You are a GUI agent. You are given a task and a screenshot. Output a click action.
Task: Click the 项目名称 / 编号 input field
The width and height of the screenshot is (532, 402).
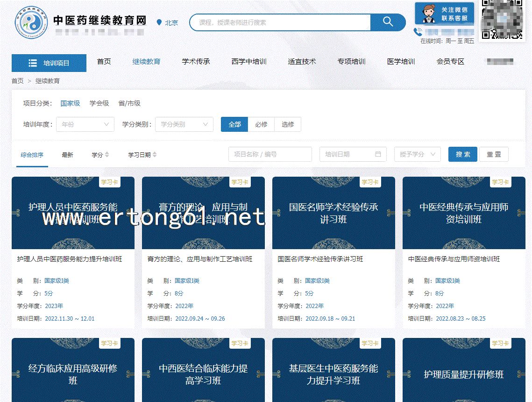click(x=270, y=154)
